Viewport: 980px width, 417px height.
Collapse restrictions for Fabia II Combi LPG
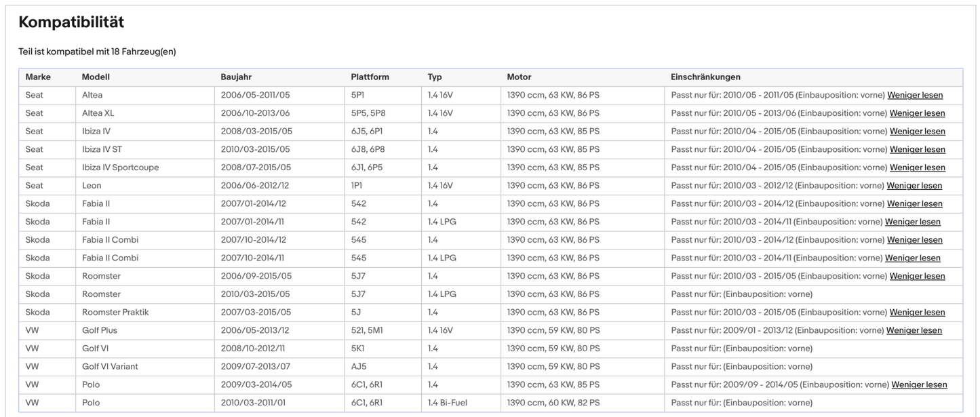coord(912,258)
